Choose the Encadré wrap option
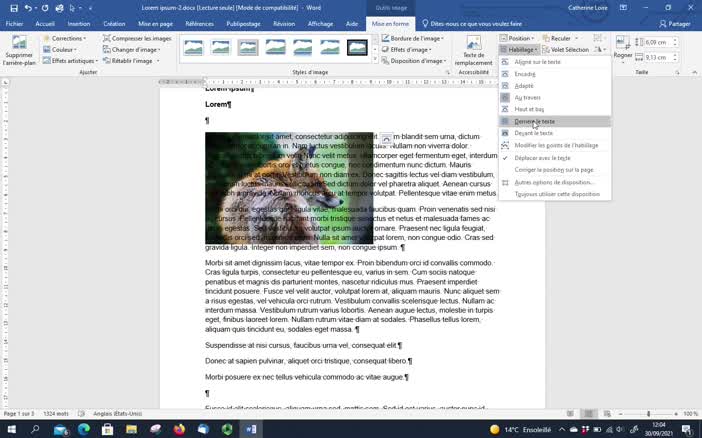 point(525,73)
